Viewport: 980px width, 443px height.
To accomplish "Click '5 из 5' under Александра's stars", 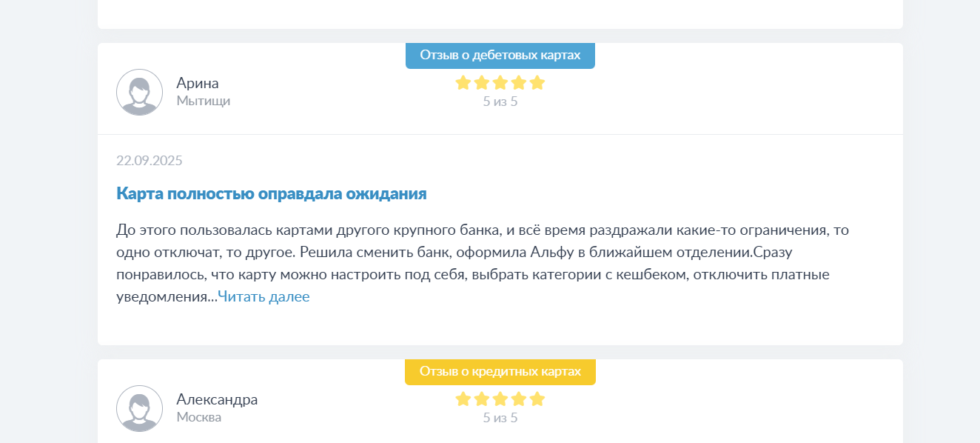I will [500, 418].
